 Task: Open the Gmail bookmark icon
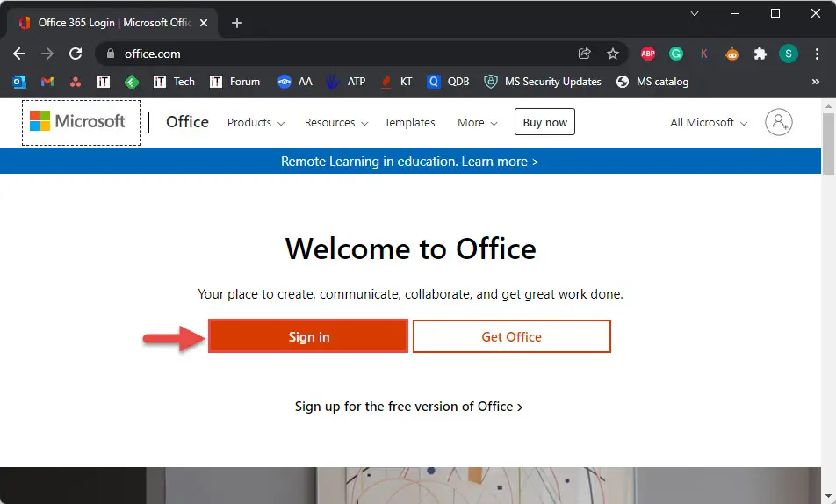(47, 82)
